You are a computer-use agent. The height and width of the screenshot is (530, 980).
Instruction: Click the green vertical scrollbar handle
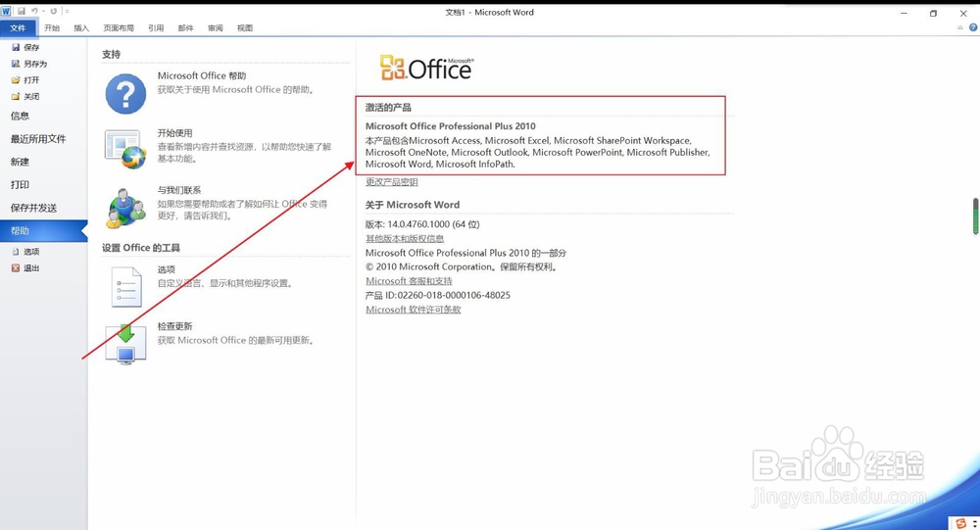[x=975, y=217]
